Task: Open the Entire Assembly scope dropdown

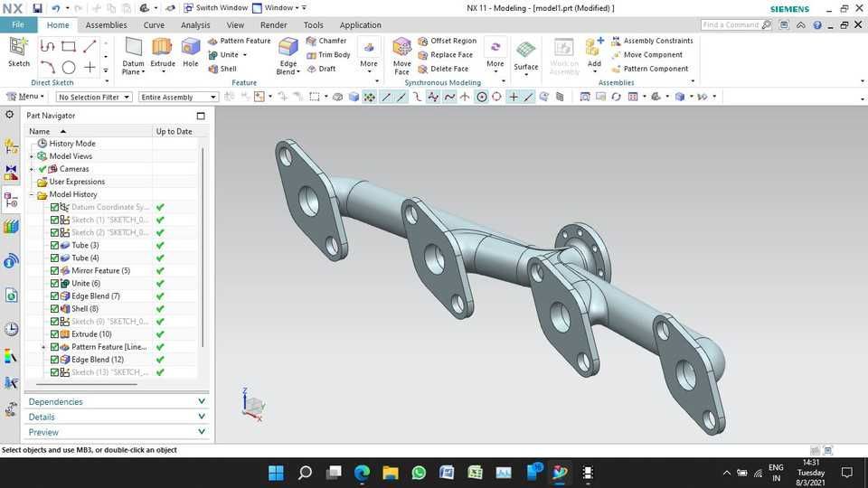Action: (179, 97)
